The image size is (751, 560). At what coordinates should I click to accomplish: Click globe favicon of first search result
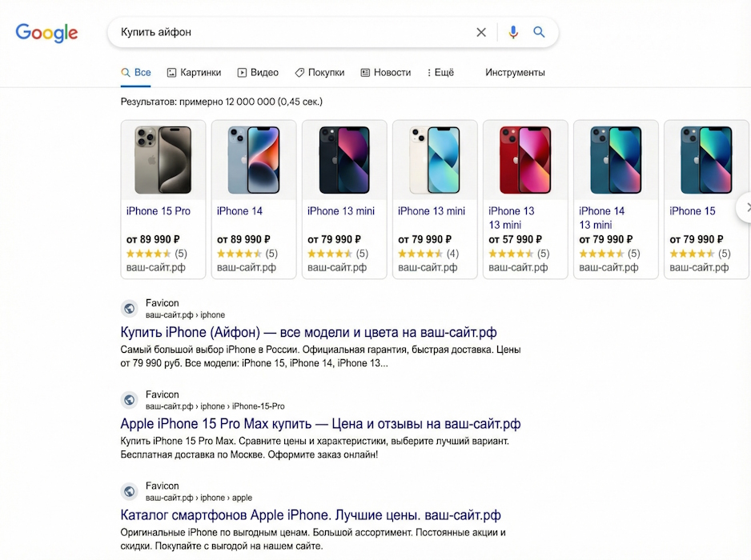pyautogui.click(x=129, y=309)
